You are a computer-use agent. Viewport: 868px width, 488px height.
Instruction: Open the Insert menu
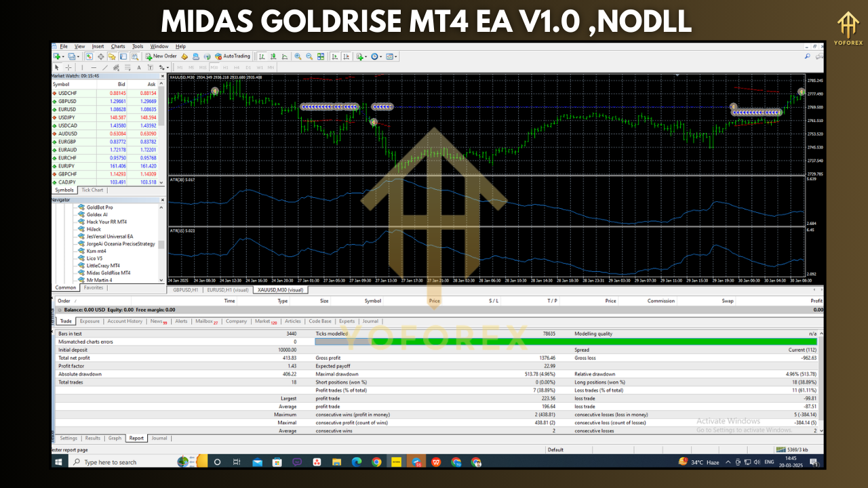[98, 46]
